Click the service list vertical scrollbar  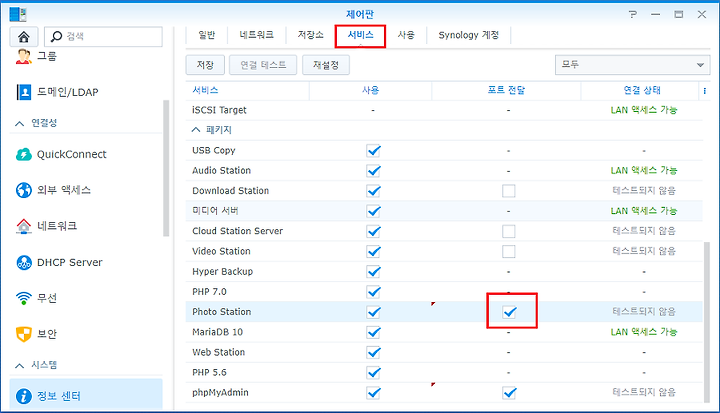pos(707,322)
